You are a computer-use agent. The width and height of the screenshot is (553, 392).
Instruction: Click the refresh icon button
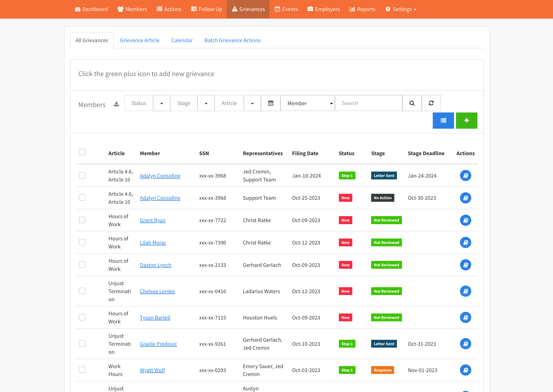pos(431,103)
